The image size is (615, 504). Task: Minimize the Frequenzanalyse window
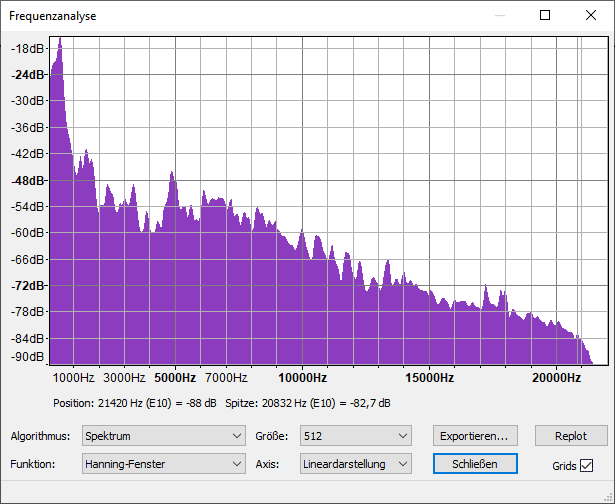(500, 15)
